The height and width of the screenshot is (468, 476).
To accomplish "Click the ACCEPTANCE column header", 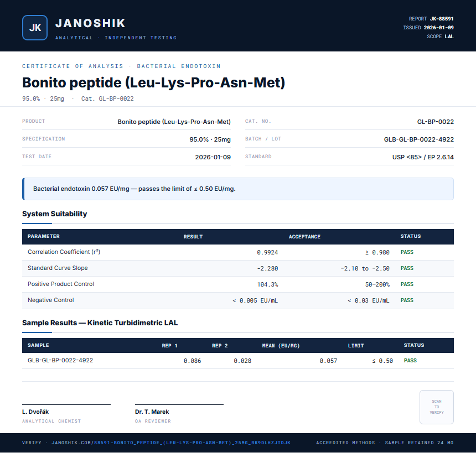I will [x=304, y=237].
